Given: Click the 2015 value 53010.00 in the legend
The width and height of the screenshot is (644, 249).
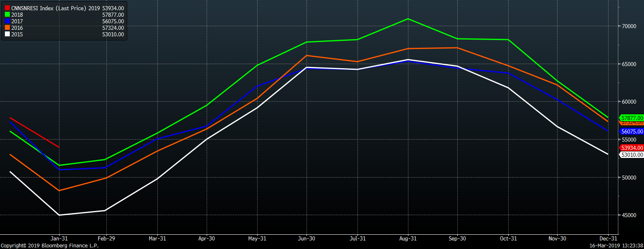Looking at the screenshot, I should pyautogui.click(x=113, y=34).
